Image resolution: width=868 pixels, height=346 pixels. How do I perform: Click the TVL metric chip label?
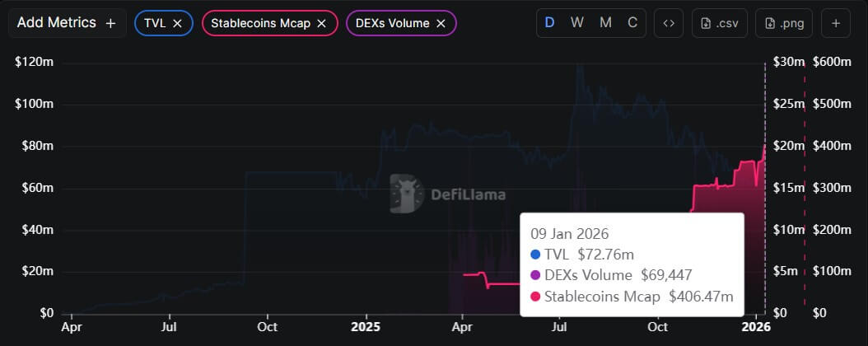[155, 24]
